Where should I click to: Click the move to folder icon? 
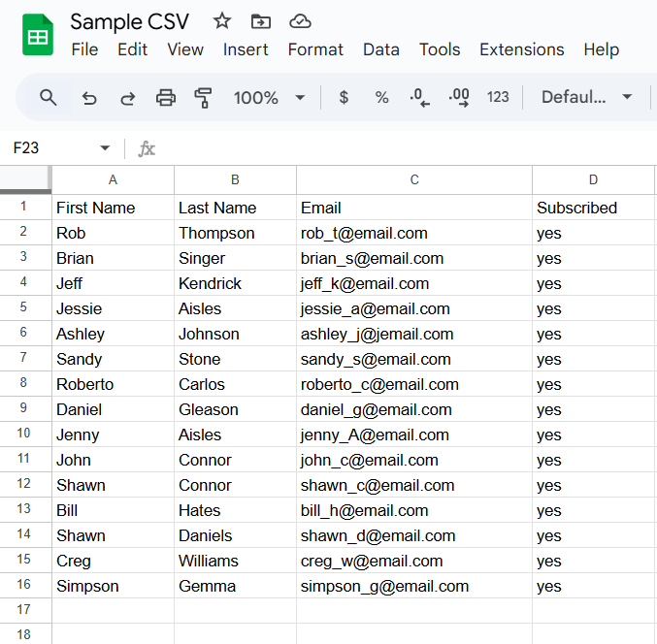click(x=260, y=21)
